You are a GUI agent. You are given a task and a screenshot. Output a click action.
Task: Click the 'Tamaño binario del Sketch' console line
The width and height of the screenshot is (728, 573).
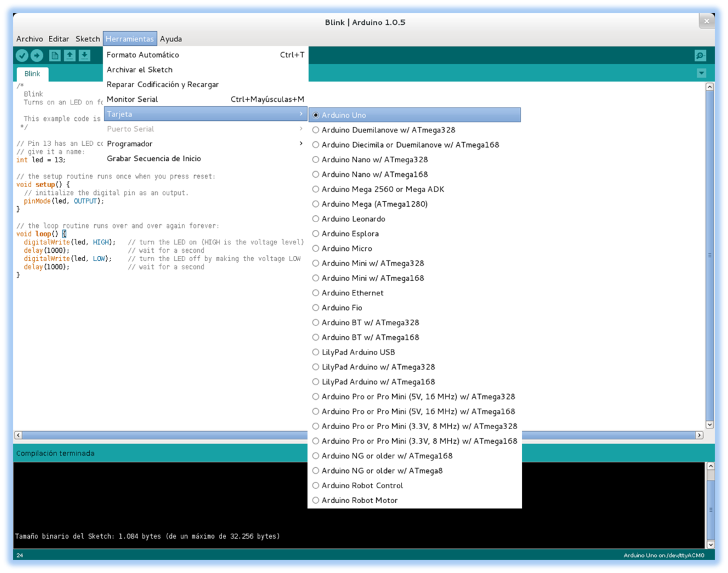click(x=148, y=536)
